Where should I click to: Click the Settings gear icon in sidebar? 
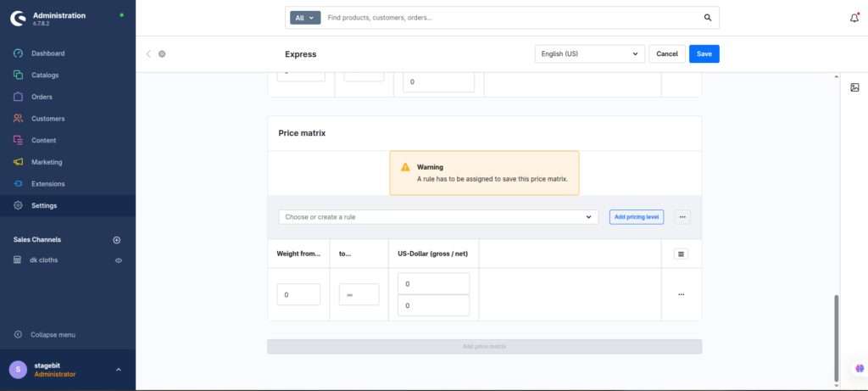18,205
